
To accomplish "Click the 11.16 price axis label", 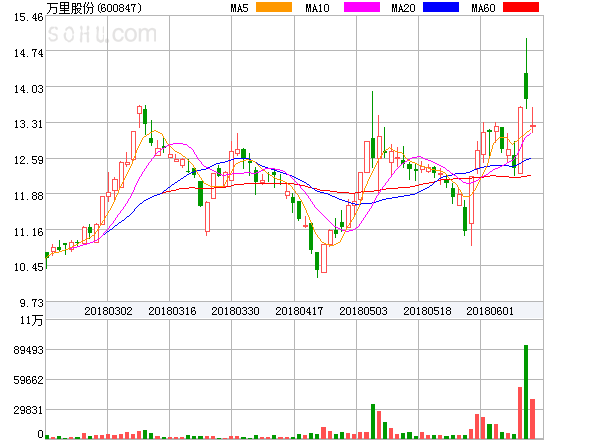I will [29, 231].
